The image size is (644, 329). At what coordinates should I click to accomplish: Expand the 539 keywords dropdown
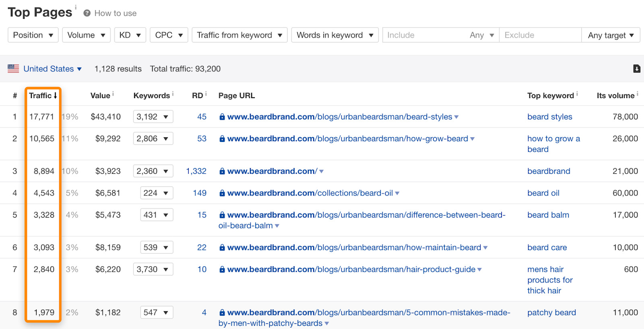157,247
